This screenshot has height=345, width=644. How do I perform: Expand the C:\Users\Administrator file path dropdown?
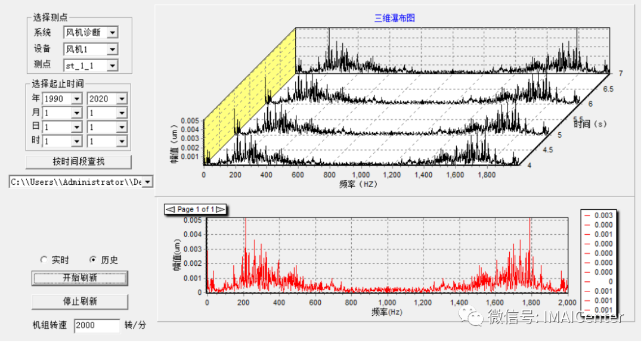point(147,182)
